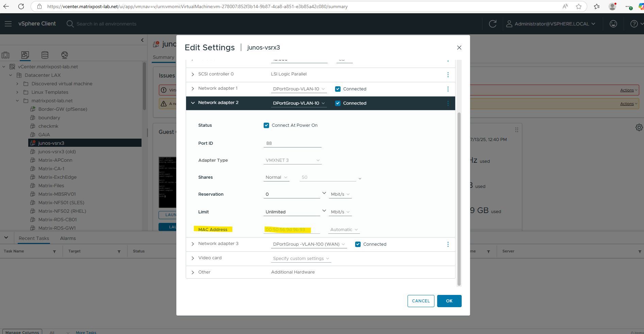This screenshot has height=334, width=644.
Task: Open the Summary tab
Action: [163, 57]
